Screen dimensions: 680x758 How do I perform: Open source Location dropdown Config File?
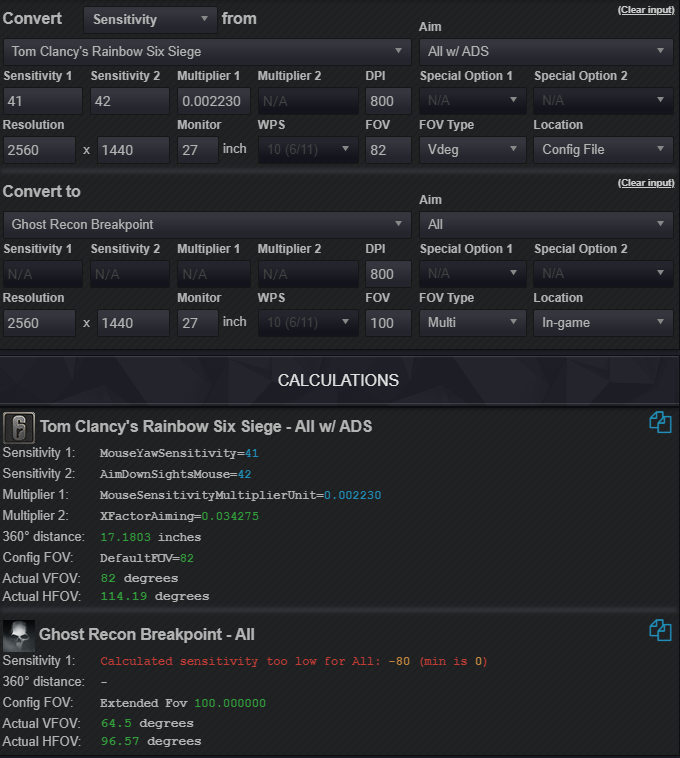click(x=603, y=150)
